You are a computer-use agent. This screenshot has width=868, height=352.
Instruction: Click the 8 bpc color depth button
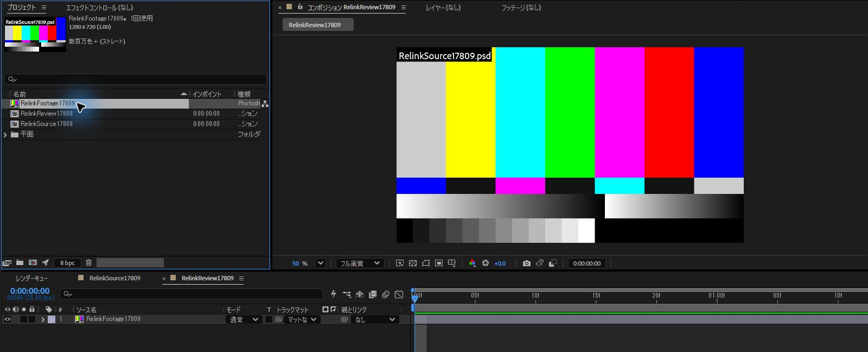[68, 263]
